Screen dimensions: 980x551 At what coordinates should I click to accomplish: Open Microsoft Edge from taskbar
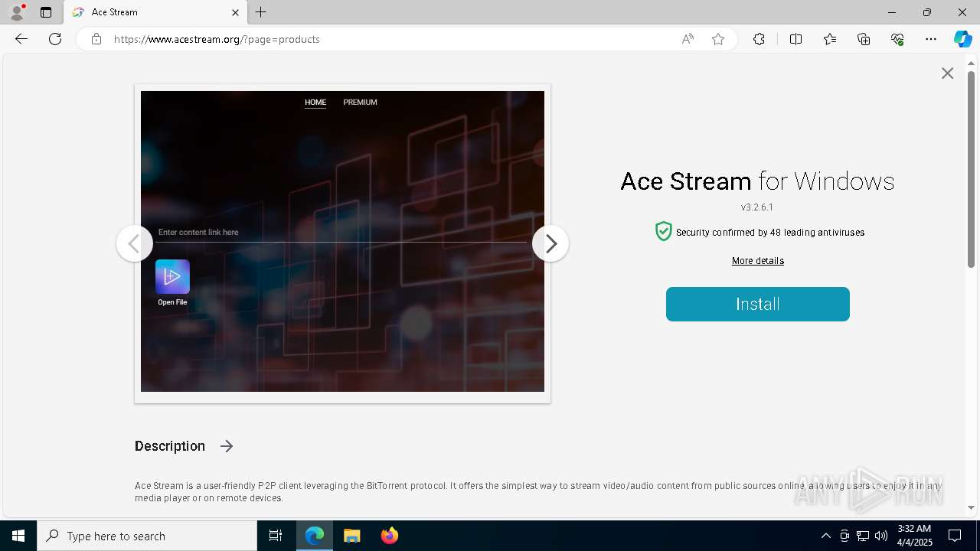pyautogui.click(x=315, y=536)
